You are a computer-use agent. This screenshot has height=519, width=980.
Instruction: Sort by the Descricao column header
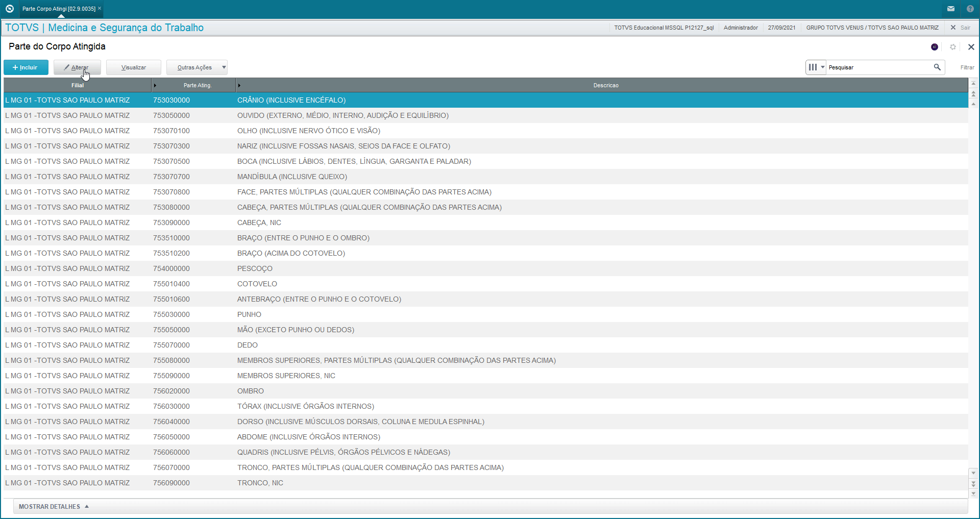606,85
